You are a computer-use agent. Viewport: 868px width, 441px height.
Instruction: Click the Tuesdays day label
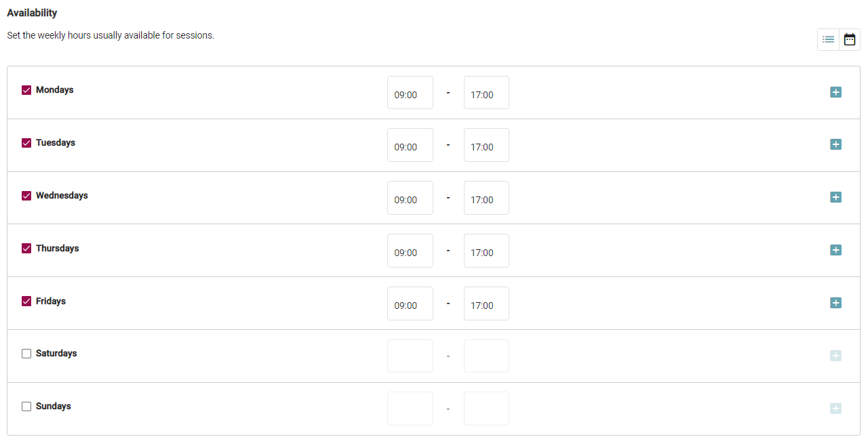[x=56, y=143]
